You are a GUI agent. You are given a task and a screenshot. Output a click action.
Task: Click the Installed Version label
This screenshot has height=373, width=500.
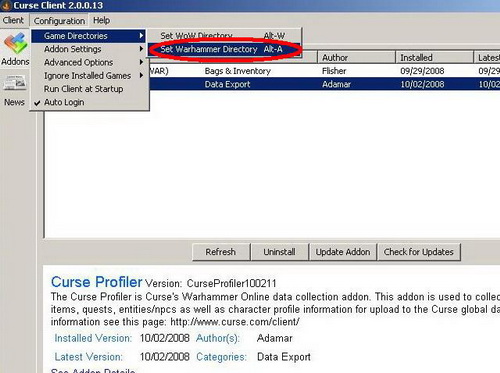click(x=93, y=338)
